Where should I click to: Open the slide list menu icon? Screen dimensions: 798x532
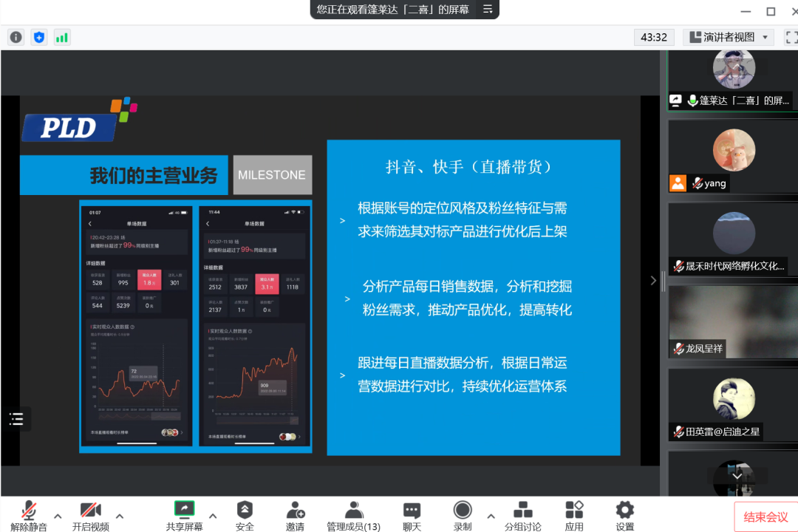(16, 419)
